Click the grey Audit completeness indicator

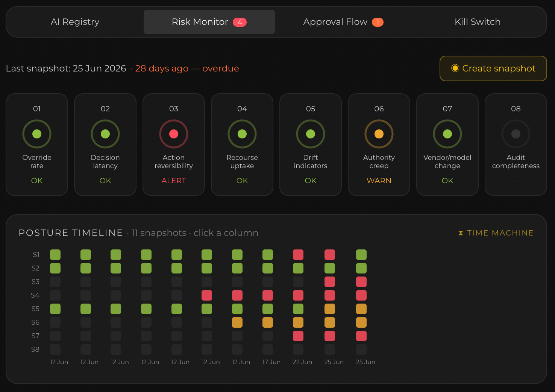[516, 134]
